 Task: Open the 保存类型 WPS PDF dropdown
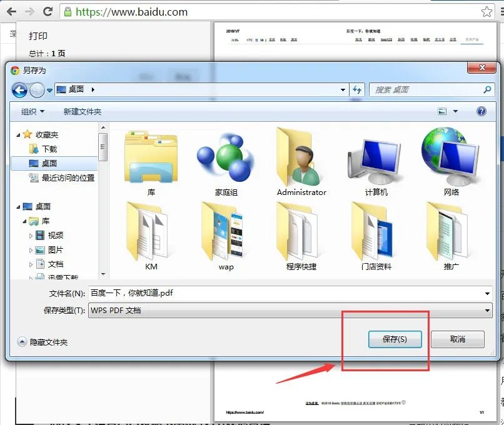point(487,311)
